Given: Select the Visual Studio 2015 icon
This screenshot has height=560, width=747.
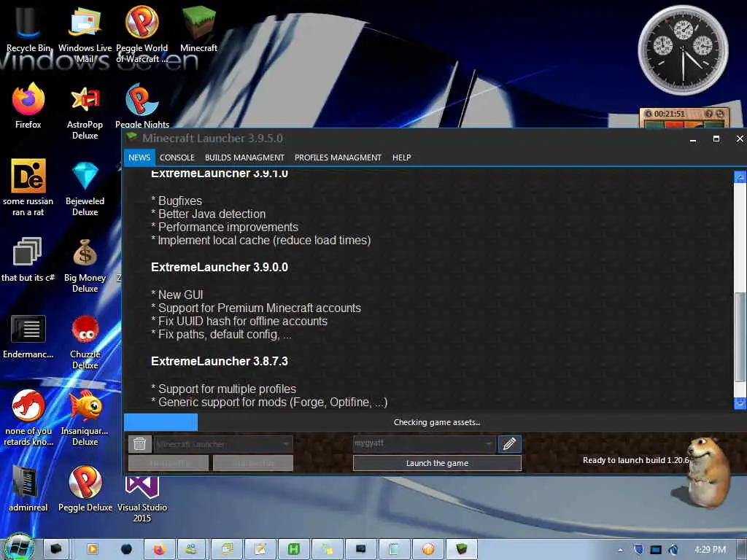Looking at the screenshot, I should [142, 498].
